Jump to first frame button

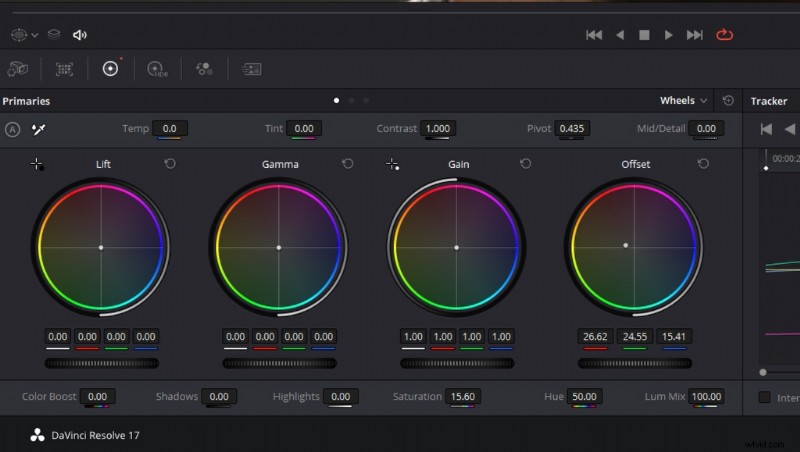click(594, 35)
